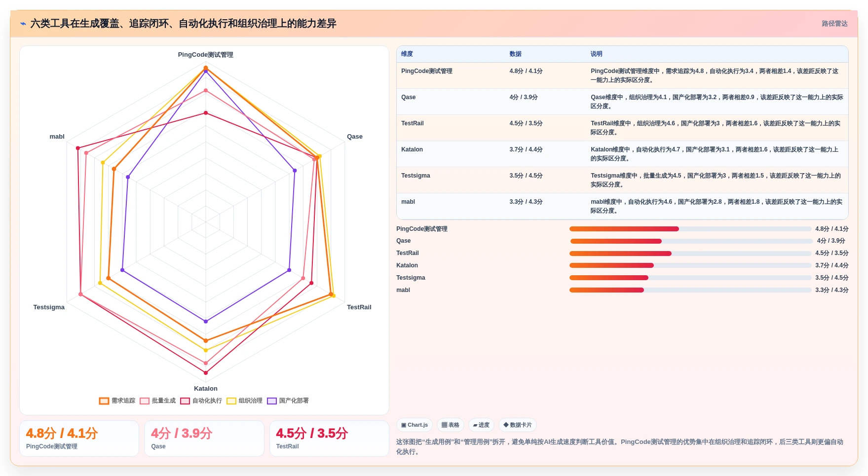Open the 4.5分 / 3.5分 TestRail data card
The width and height of the screenshot is (868, 476).
click(329, 439)
